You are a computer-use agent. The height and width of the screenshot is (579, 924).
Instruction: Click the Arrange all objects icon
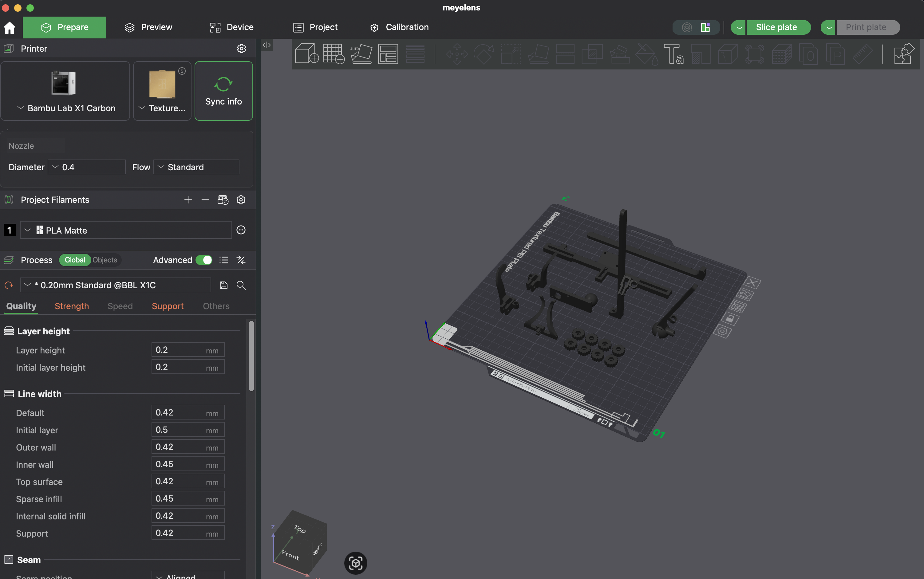tap(388, 53)
